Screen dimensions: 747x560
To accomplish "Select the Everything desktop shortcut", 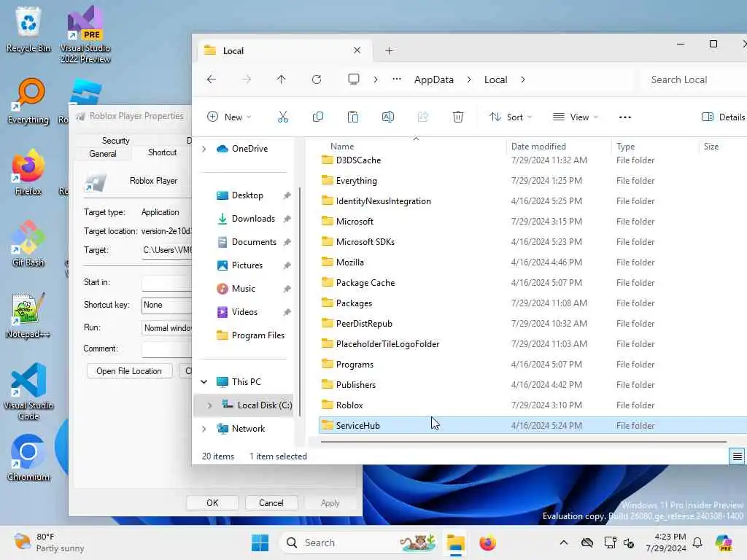I will [x=28, y=101].
